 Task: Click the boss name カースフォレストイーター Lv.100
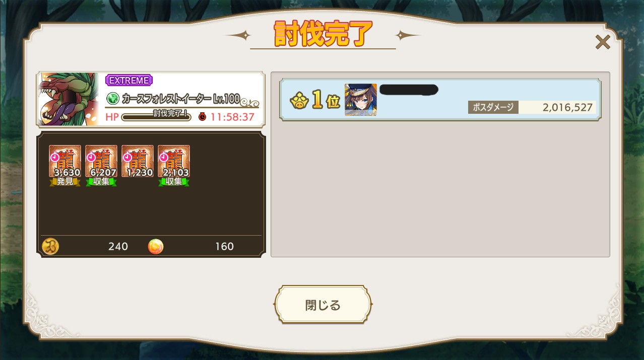click(x=181, y=99)
